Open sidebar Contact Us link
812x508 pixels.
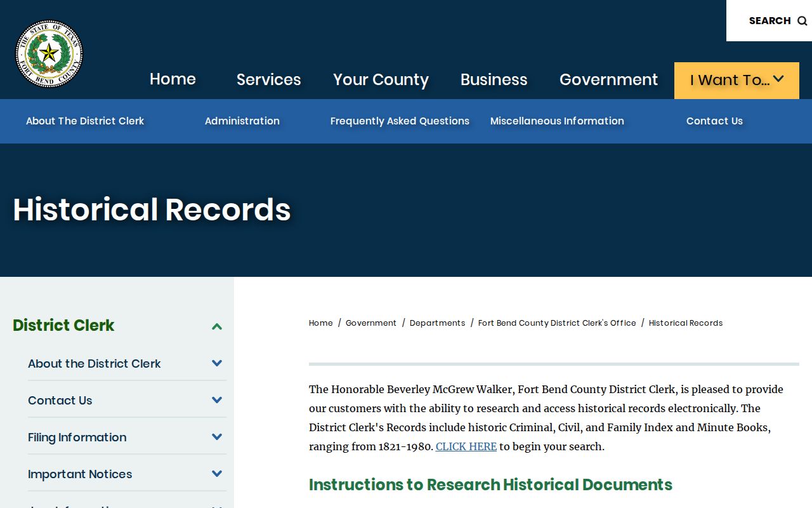(x=60, y=400)
